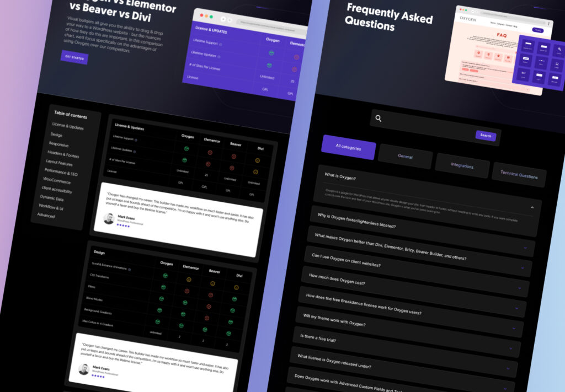Select the All categories tab
The height and width of the screenshot is (392, 565).
[348, 148]
